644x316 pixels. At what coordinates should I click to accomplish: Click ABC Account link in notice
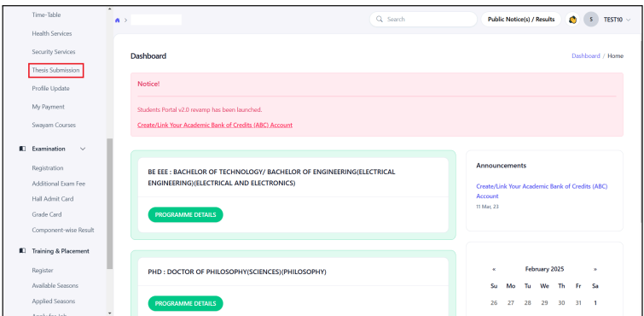[x=215, y=125]
